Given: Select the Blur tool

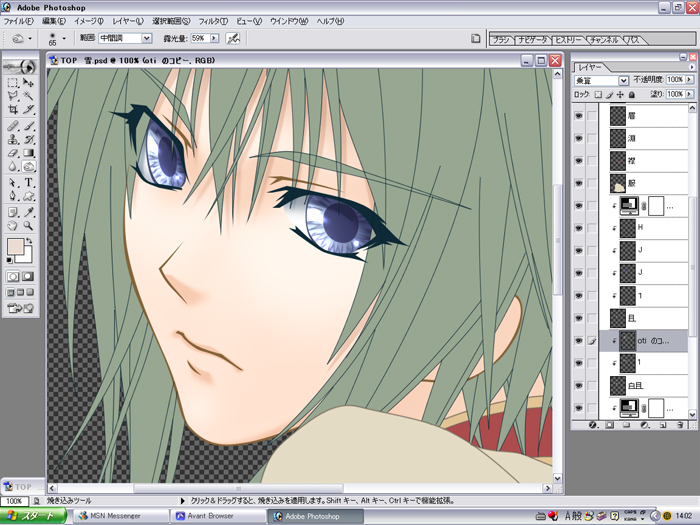Looking at the screenshot, I should click(x=13, y=167).
